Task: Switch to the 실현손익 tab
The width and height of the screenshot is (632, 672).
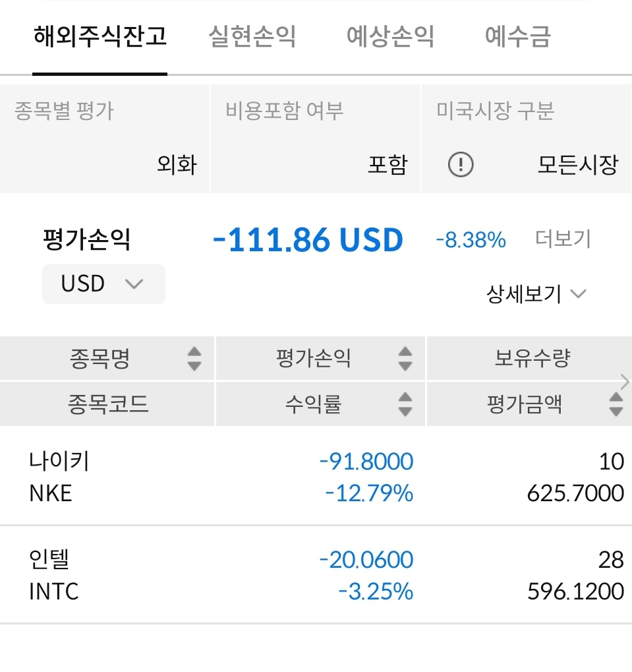Action: click(x=252, y=36)
